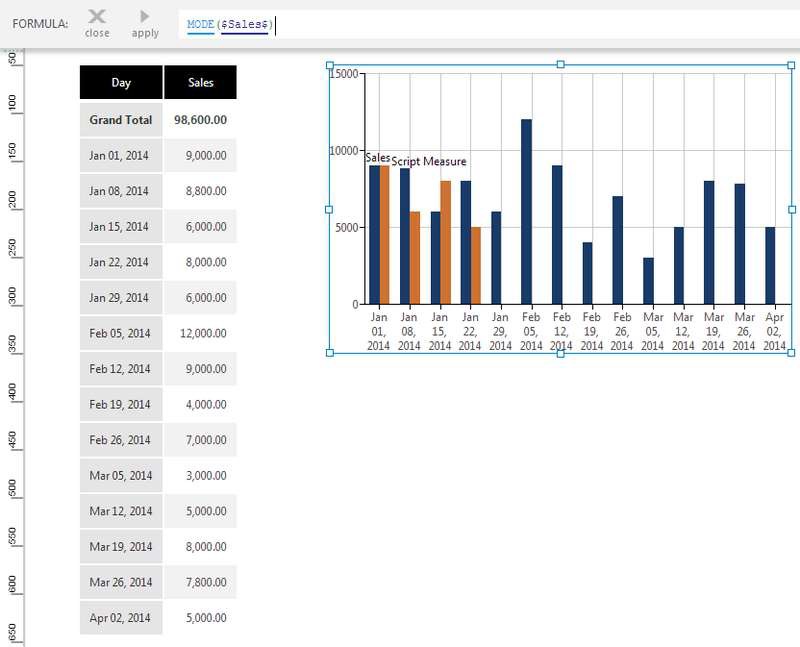Click the Feb 05, 2014 date cell
Image resolution: width=800 pixels, height=647 pixels.
point(121,333)
